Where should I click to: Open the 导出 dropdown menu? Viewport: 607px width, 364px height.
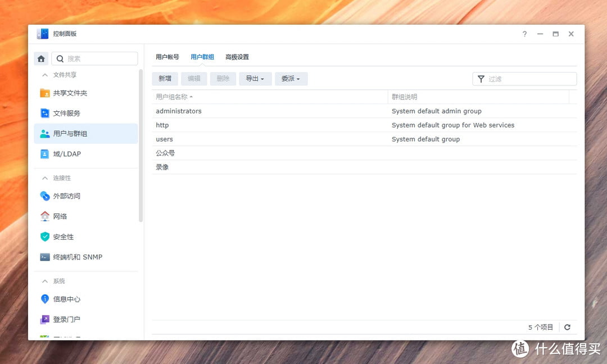pyautogui.click(x=255, y=79)
